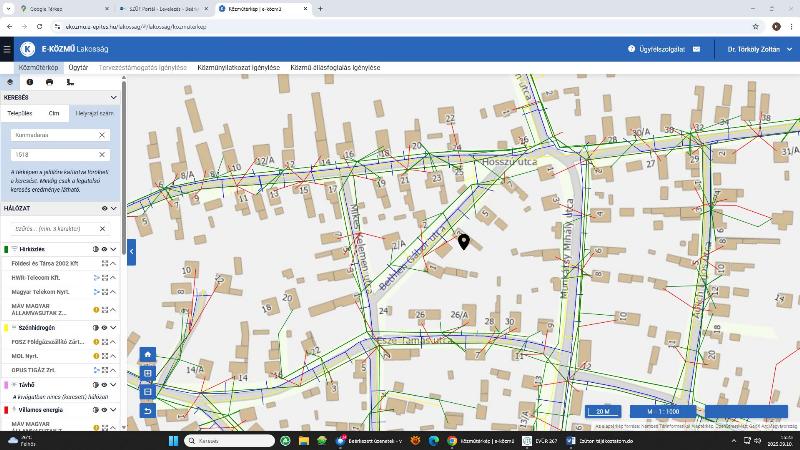The width and height of the screenshot is (800, 450).
Task: Click the black location marker on map
Action: click(x=464, y=241)
